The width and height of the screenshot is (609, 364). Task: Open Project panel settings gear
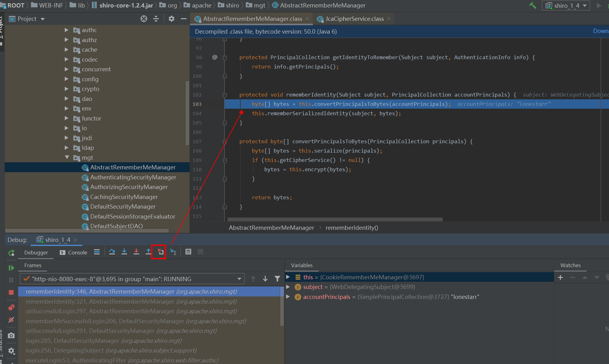[171, 19]
